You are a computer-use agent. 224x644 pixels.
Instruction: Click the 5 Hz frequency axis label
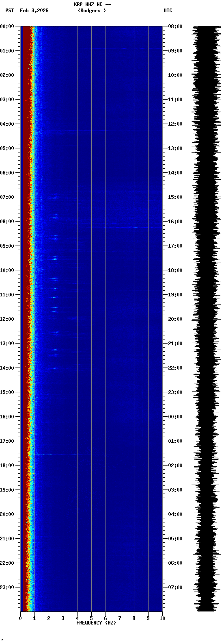91,618
